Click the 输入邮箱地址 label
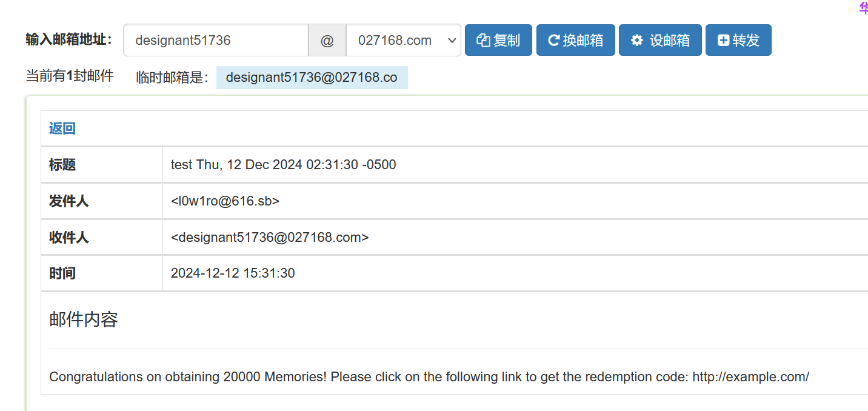Viewport: 868px width, 411px height. click(x=68, y=39)
